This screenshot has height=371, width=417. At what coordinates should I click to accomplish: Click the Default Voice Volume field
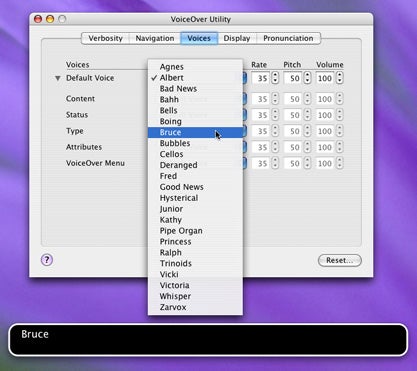click(x=325, y=78)
